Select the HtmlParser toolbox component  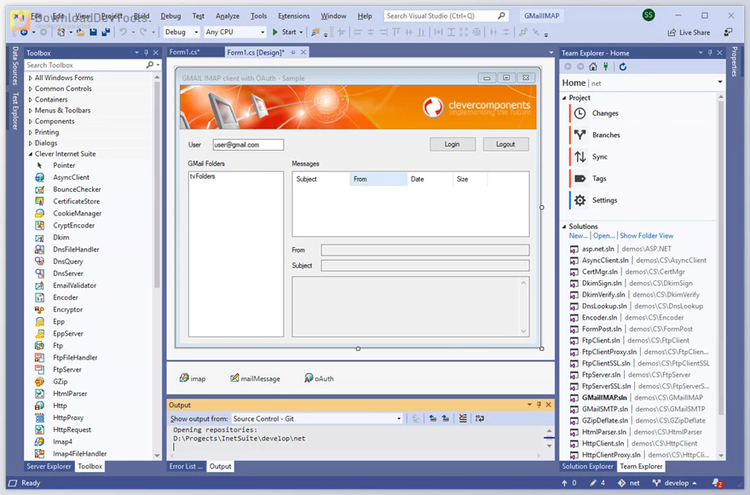70,393
